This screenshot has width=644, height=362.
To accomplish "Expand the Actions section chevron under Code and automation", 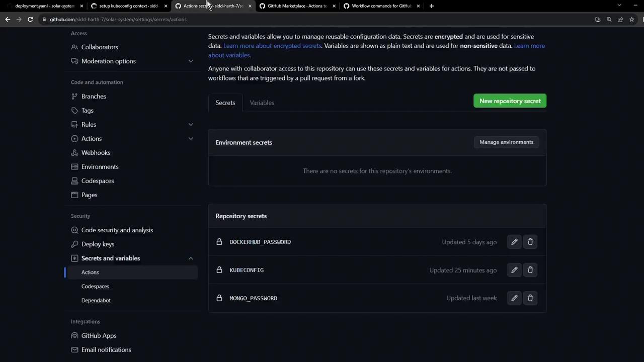I will click(191, 139).
